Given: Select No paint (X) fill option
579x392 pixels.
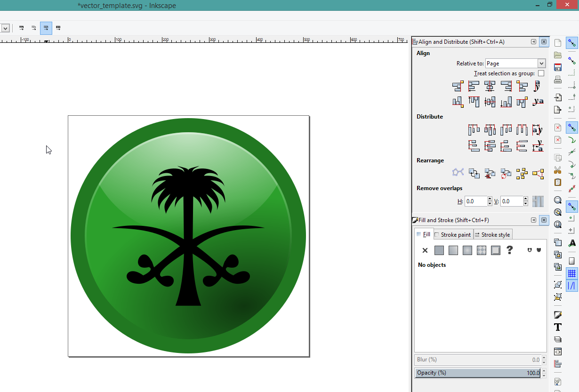Looking at the screenshot, I should [425, 250].
